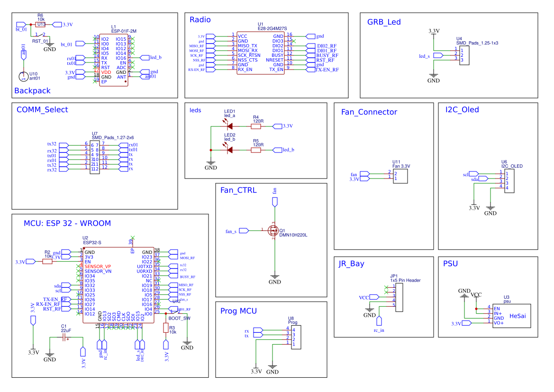Viewport: 554px width, 392px height.
Task: Select the Fan_Connector block title
Action: 369,112
